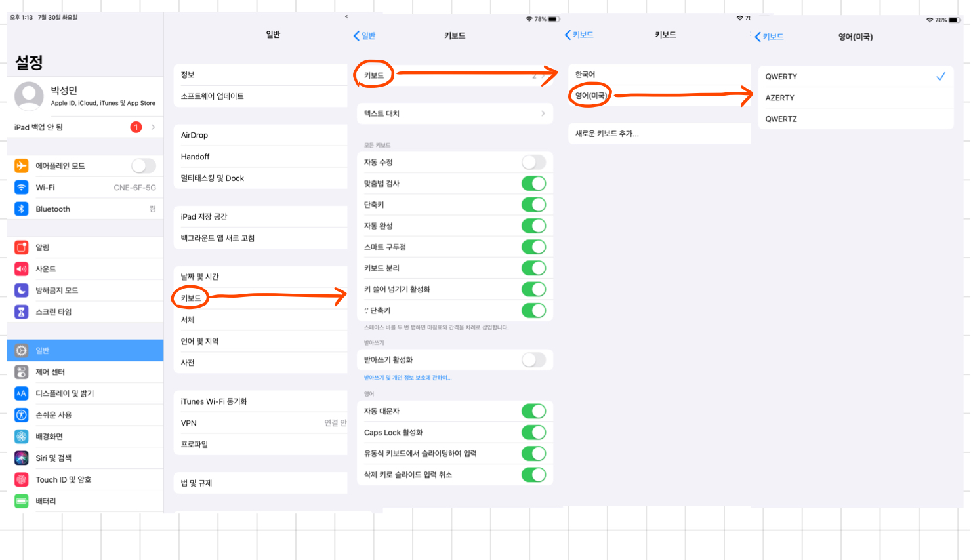Open iTunes Wi-Fi 동기화 row
This screenshot has height=560, width=971.
pos(260,401)
